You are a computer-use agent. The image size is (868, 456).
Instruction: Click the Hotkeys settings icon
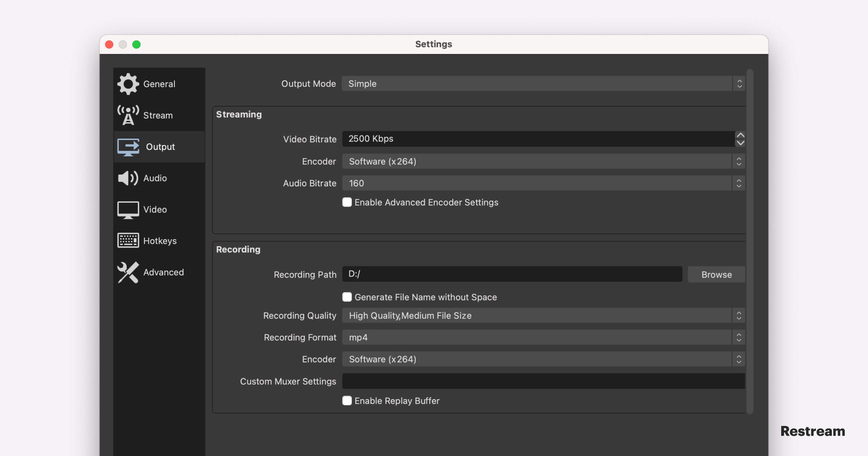tap(127, 240)
